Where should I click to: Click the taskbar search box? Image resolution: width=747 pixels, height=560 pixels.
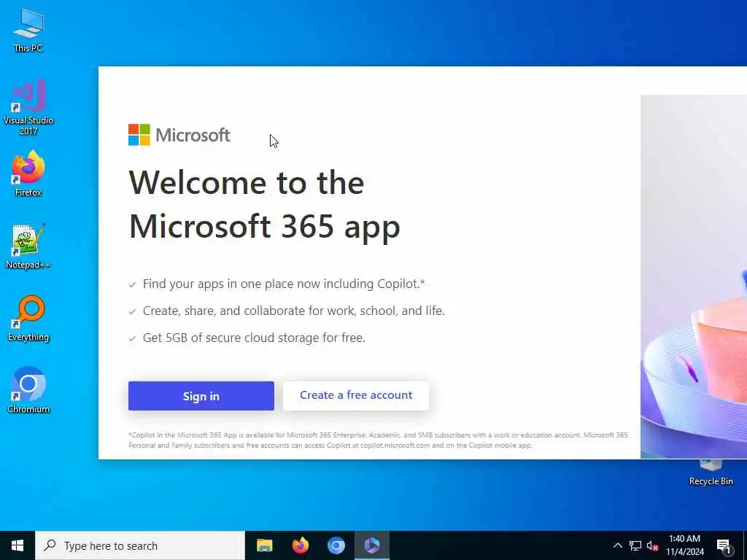(x=140, y=545)
